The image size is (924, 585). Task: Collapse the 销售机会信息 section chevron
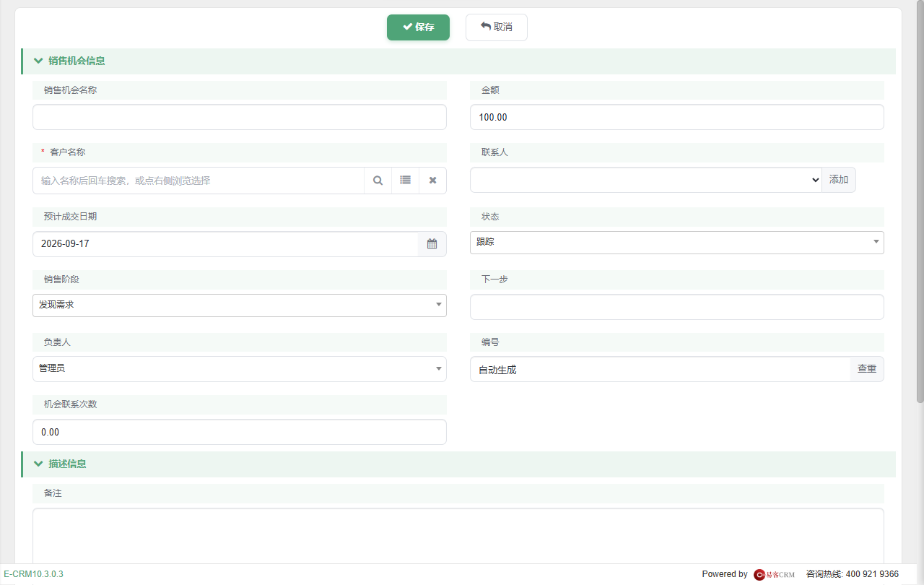tap(38, 61)
